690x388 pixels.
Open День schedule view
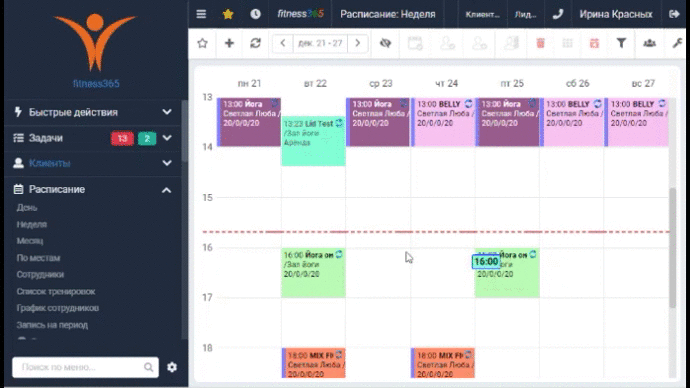(x=27, y=208)
